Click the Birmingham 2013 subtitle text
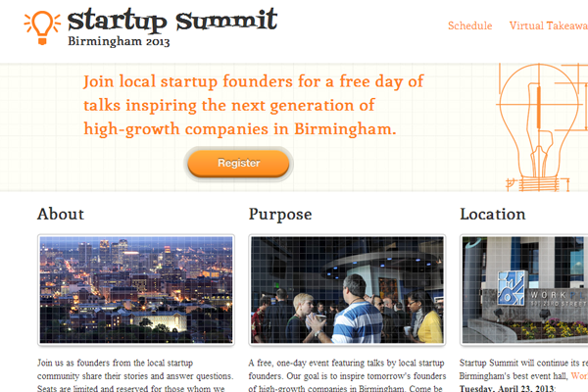The width and height of the screenshot is (588, 392). click(119, 41)
